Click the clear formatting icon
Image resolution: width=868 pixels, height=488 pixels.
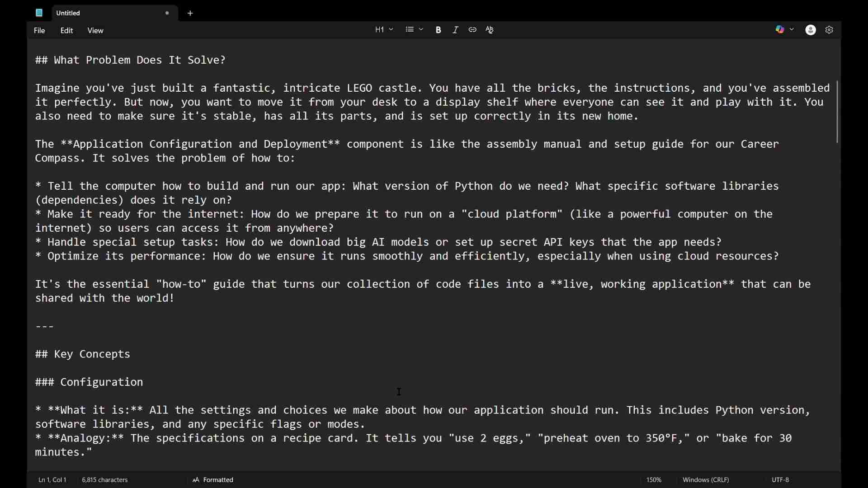click(x=491, y=30)
